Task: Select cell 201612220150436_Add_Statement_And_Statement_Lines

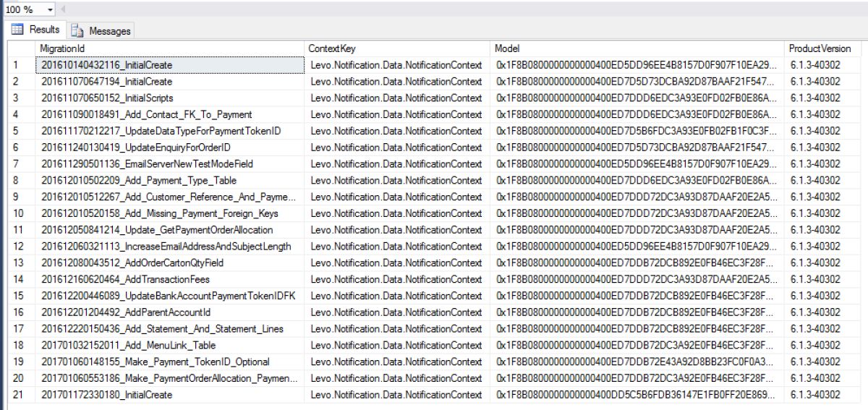Action: pyautogui.click(x=171, y=329)
